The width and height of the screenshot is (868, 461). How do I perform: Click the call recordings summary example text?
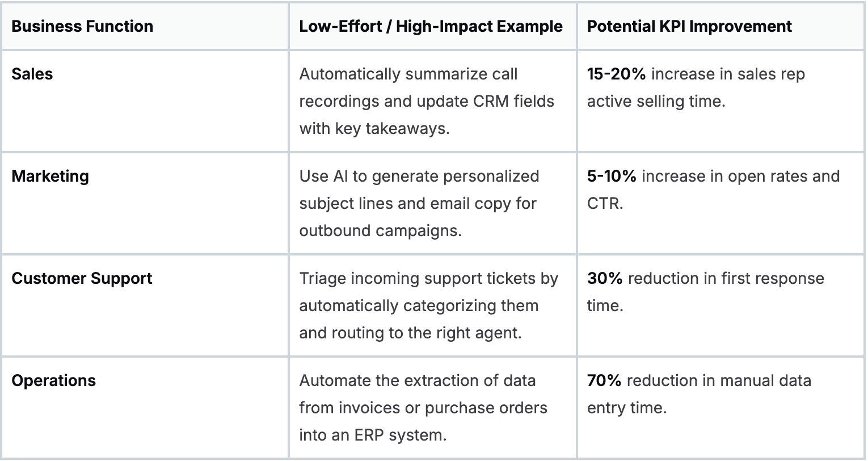(426, 101)
